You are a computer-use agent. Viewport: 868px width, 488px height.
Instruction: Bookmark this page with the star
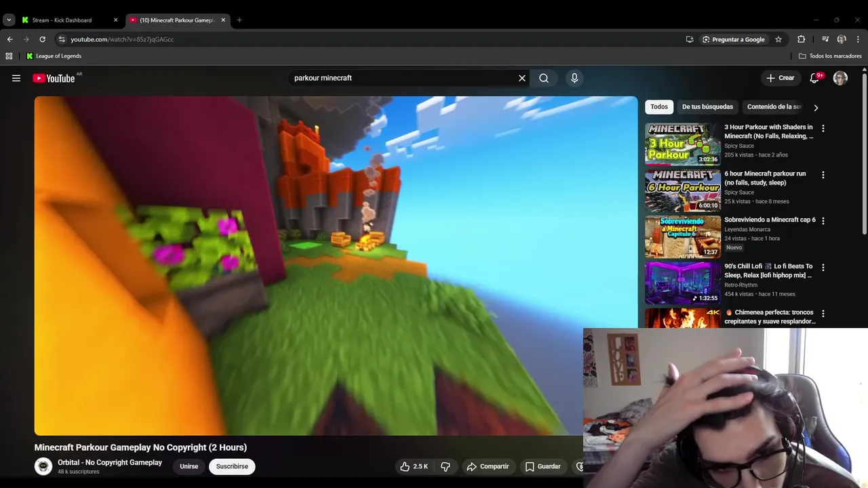point(778,39)
